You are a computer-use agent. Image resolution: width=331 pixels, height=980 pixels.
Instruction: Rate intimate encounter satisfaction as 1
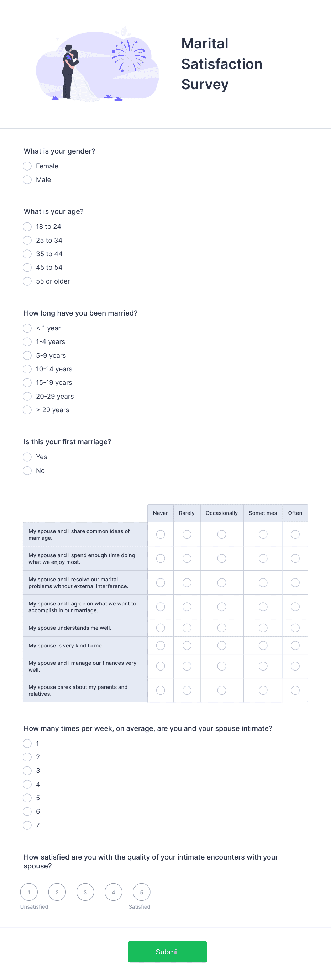point(29,892)
